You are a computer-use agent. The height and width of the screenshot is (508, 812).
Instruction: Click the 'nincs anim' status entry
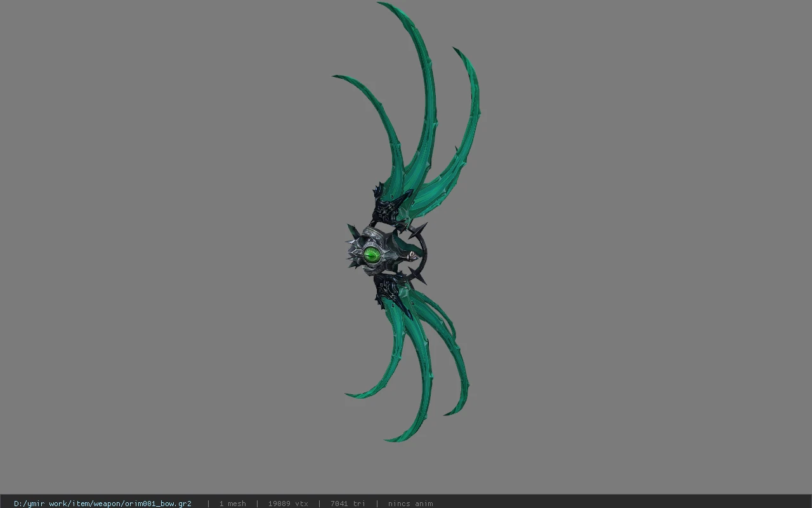410,504
